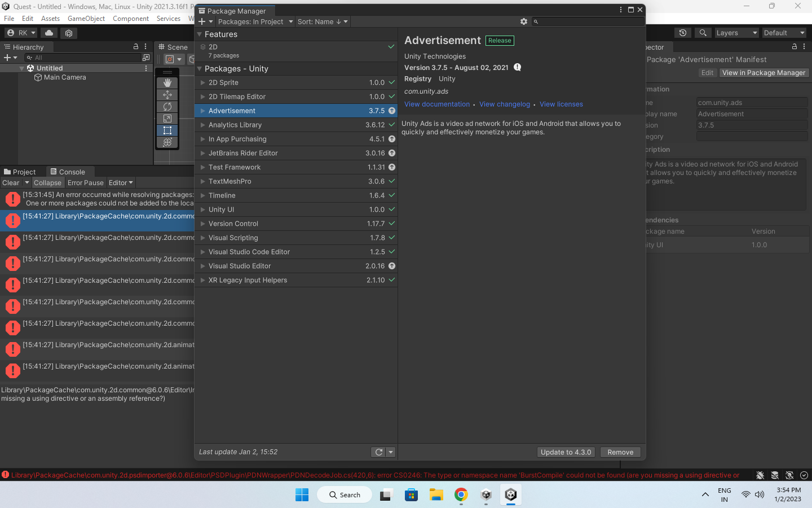Expand the Advertisement package entry

tap(203, 111)
